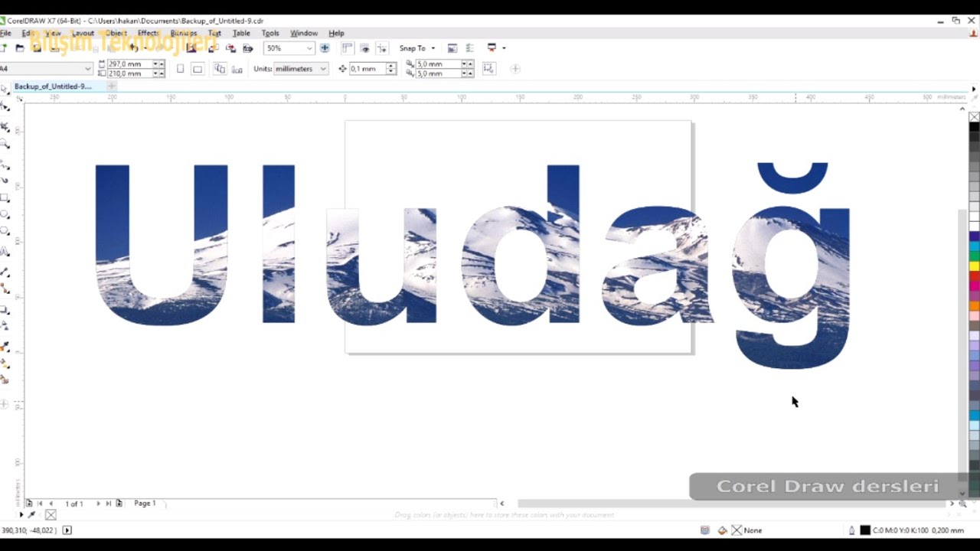Pick the yellow swatch in color palette

(x=974, y=266)
